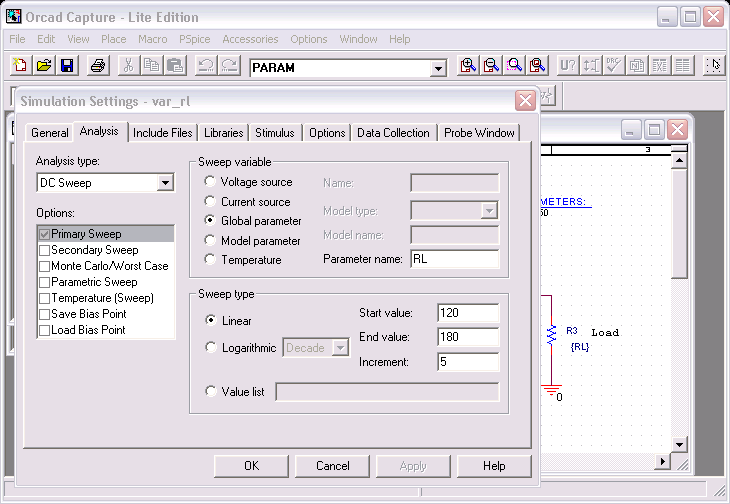
Task: Click the Paste clipboard icon
Action: click(175, 66)
